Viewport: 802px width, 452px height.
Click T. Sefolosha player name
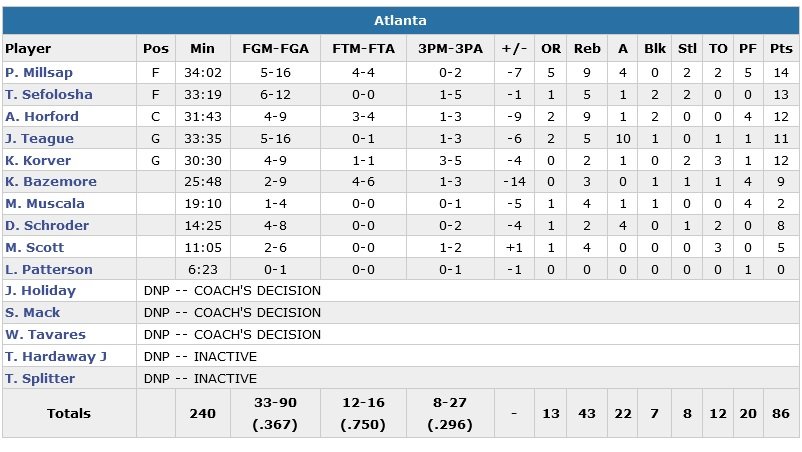coord(48,95)
